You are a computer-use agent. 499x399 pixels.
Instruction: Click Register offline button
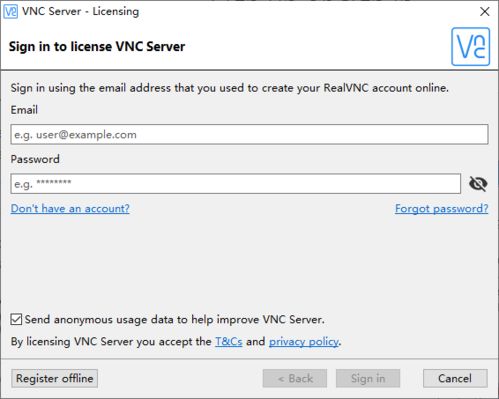pos(54,378)
